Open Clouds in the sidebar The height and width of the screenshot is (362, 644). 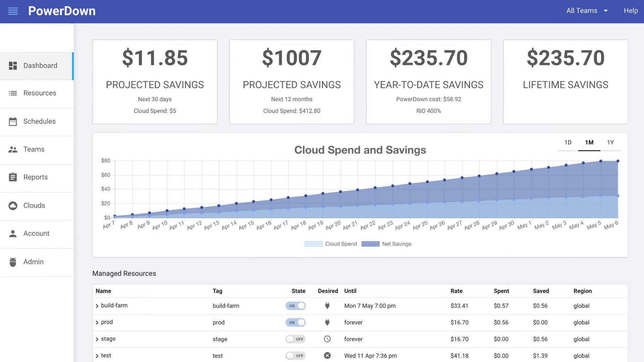tap(37, 205)
